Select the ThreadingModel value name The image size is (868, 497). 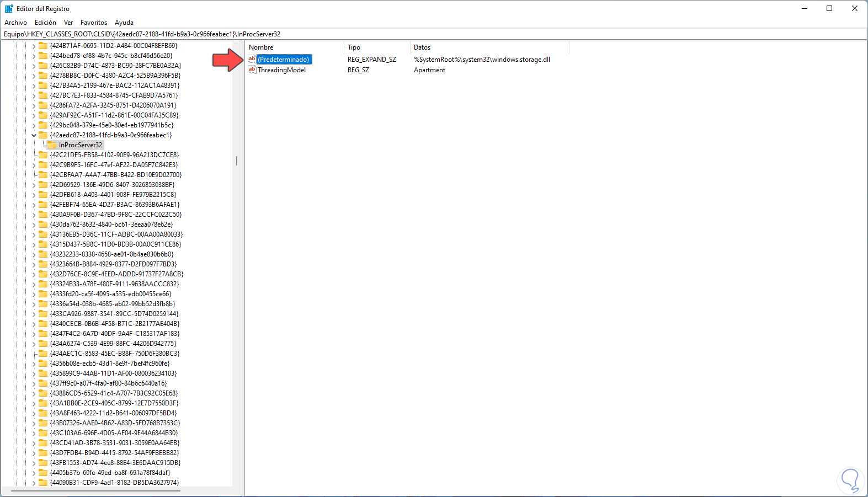tap(281, 70)
